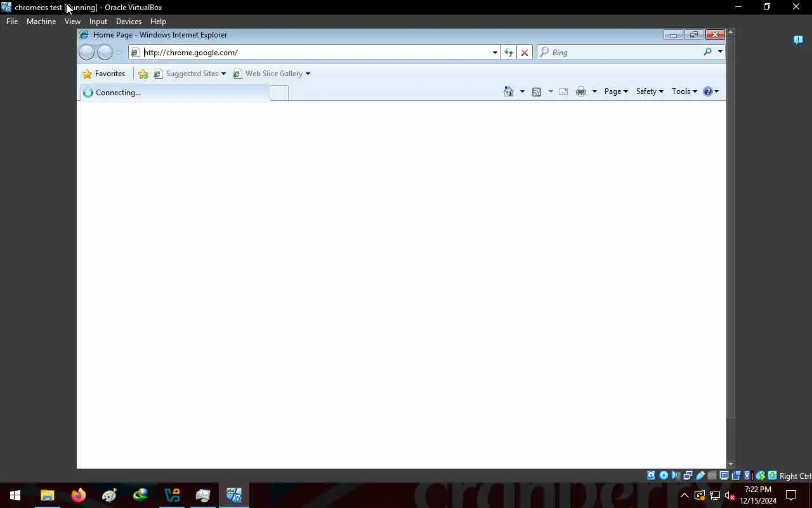Click the chrome.google.com address bar field
The width and height of the screenshot is (812, 508).
tap(314, 53)
